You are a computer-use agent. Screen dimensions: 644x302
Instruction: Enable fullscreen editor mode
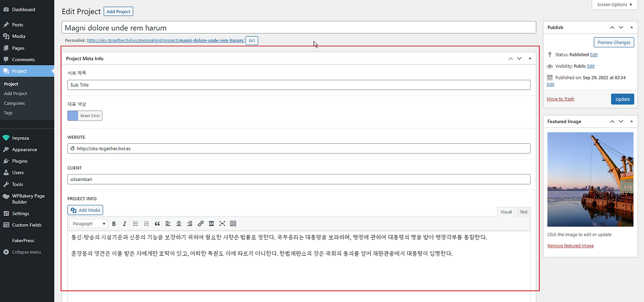(x=222, y=224)
